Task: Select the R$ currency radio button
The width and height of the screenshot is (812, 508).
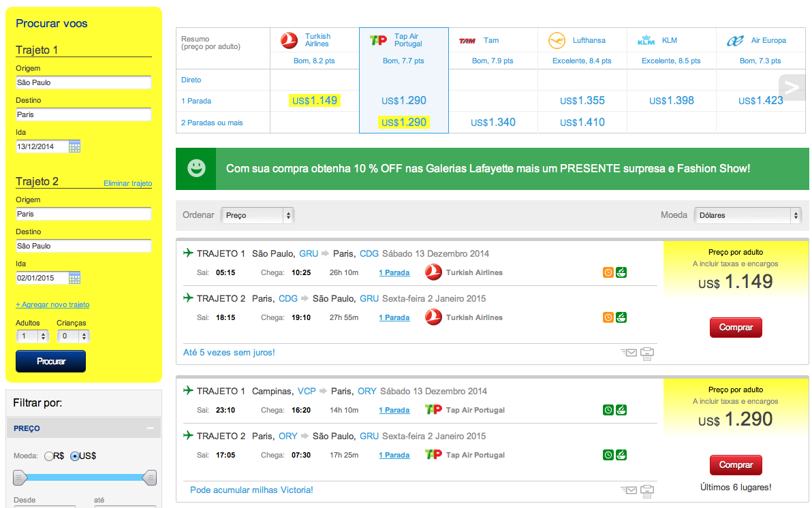Action: point(49,456)
